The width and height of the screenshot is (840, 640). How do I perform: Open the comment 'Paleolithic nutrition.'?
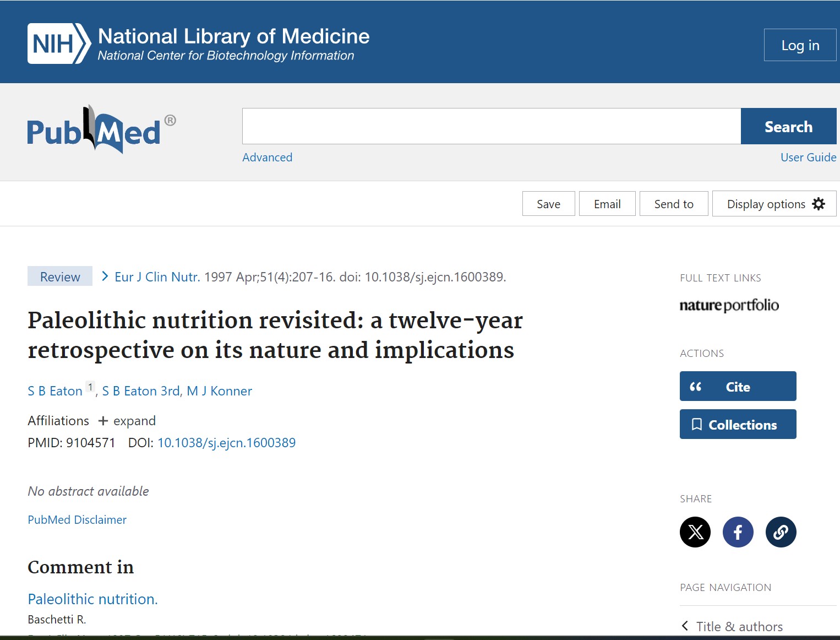coord(92,599)
